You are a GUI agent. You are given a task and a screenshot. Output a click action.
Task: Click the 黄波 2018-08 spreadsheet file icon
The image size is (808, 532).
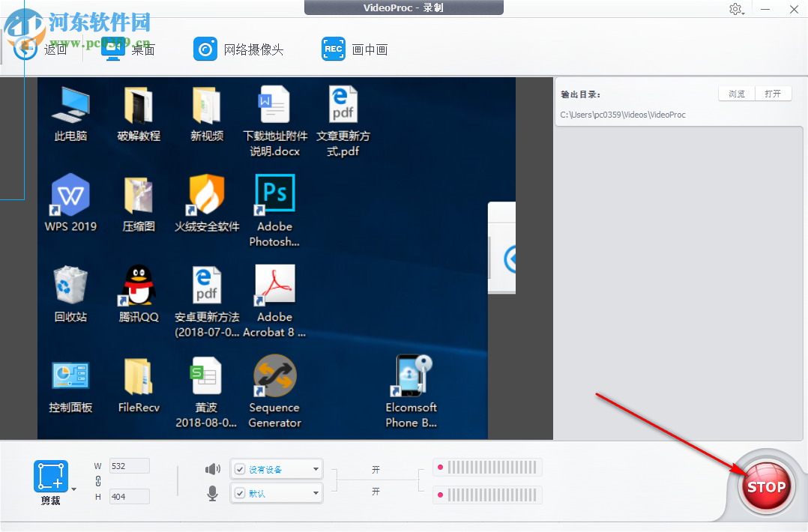pos(207,376)
